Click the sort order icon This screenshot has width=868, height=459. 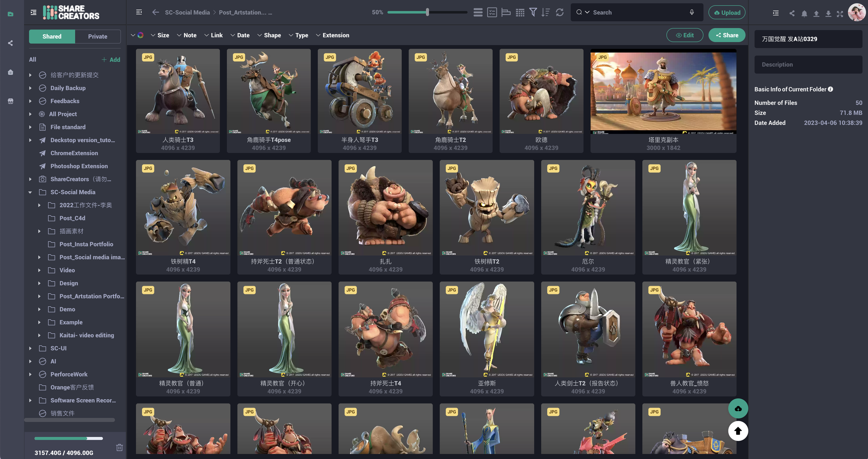coord(546,12)
